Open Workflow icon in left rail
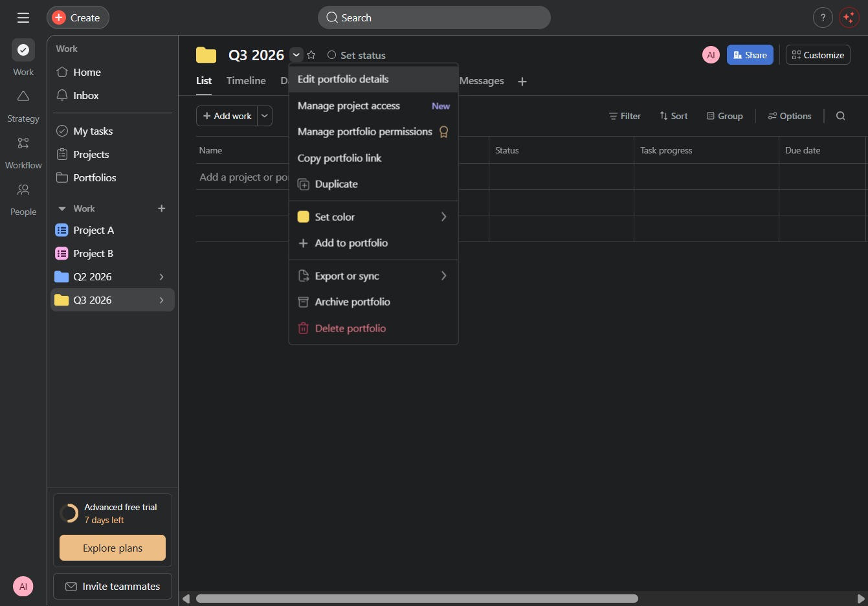This screenshot has height=606, width=868. click(23, 143)
